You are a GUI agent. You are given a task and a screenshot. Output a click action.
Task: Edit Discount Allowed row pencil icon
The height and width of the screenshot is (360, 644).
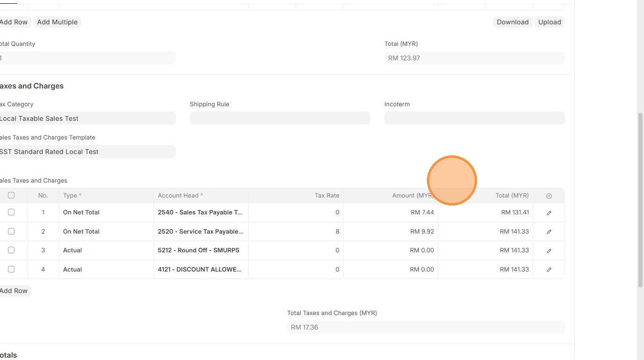[x=549, y=270]
